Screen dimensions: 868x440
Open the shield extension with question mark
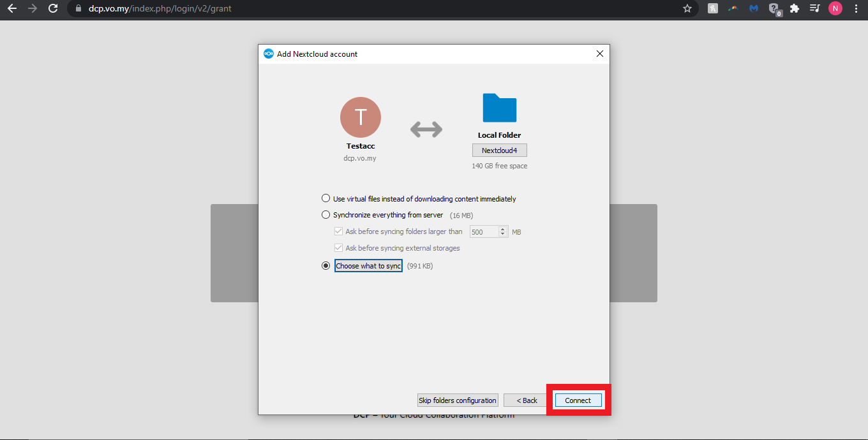(x=774, y=9)
